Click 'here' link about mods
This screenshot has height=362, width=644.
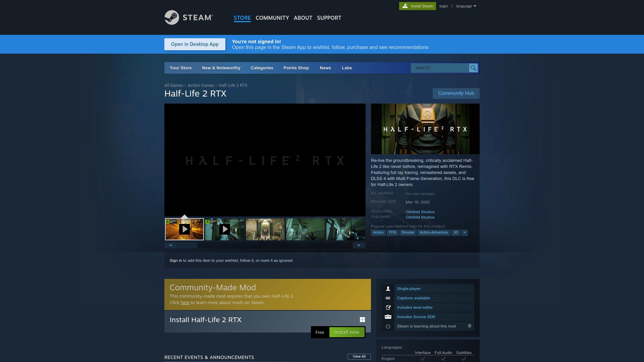point(185,302)
